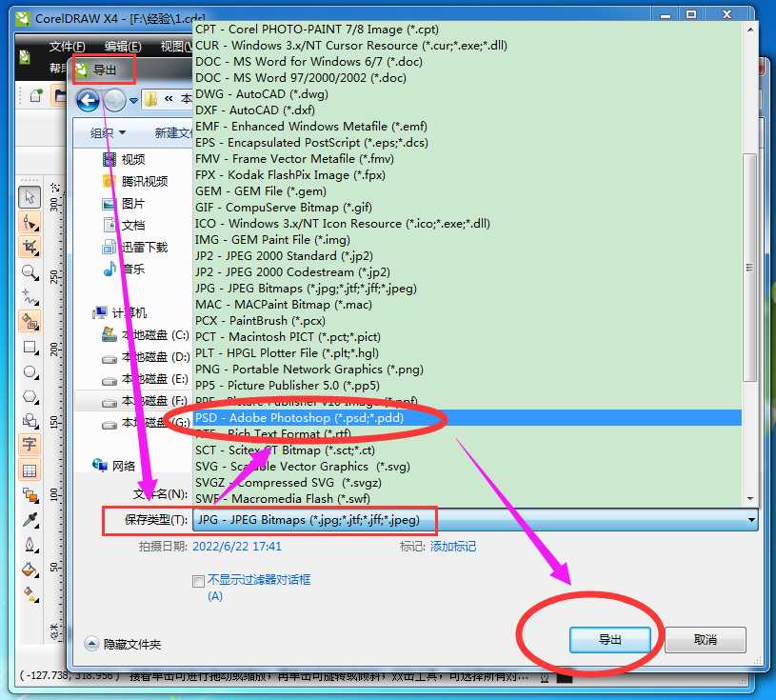
Task: Tick 不显示过滤器对话框 checkbox
Action: coord(198,581)
